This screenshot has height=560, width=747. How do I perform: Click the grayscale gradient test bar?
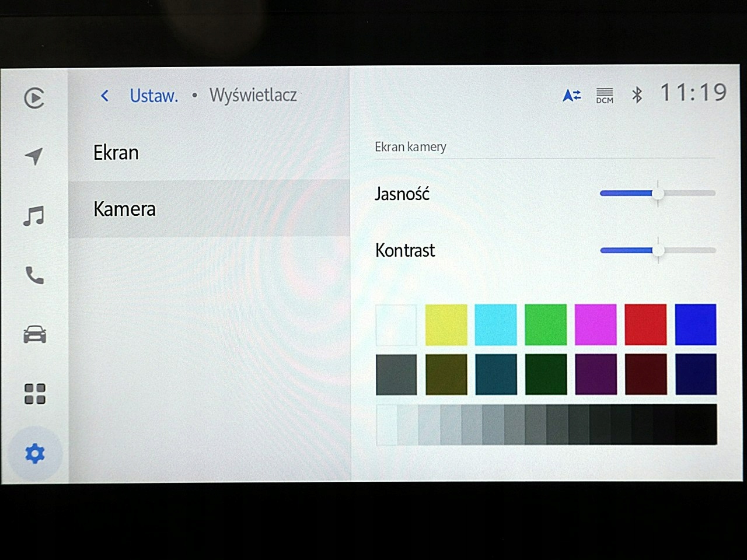coord(546,425)
